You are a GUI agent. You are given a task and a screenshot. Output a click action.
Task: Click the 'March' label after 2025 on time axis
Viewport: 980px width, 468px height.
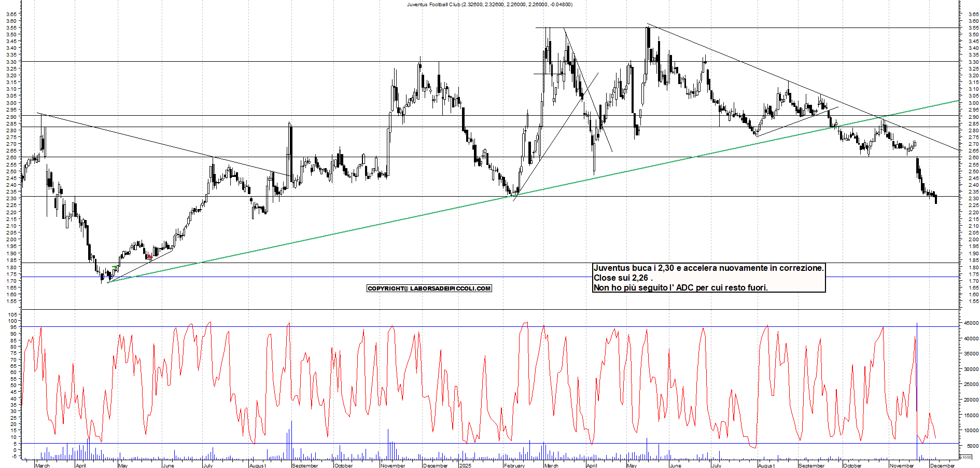pos(551,465)
